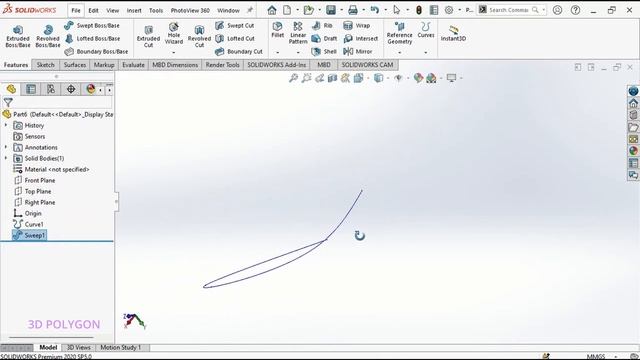Open the ConfigurationManager tab

pyautogui.click(x=51, y=89)
